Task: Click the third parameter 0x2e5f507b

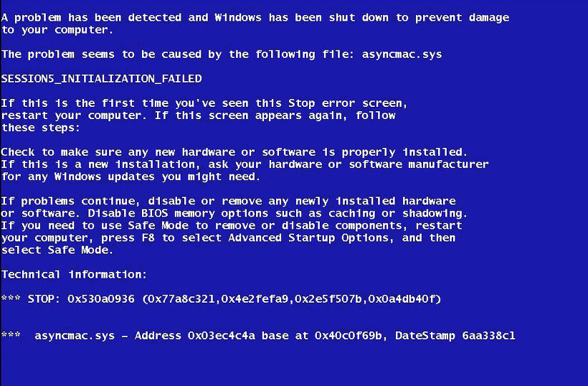Action: point(328,299)
